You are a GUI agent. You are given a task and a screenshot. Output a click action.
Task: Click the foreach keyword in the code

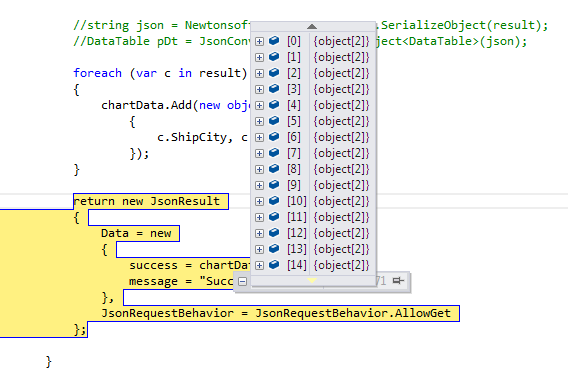pyautogui.click(x=97, y=73)
